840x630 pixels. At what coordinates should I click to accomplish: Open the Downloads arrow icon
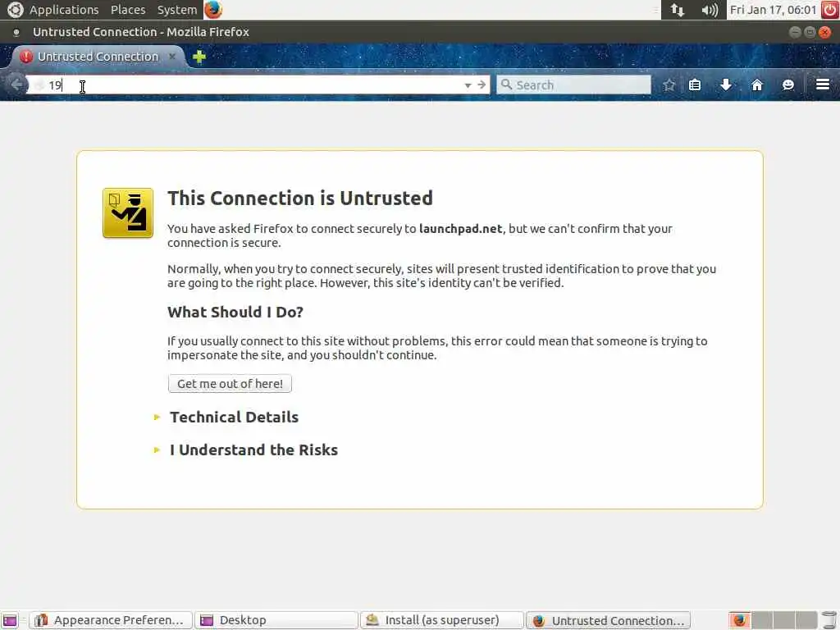(726, 84)
